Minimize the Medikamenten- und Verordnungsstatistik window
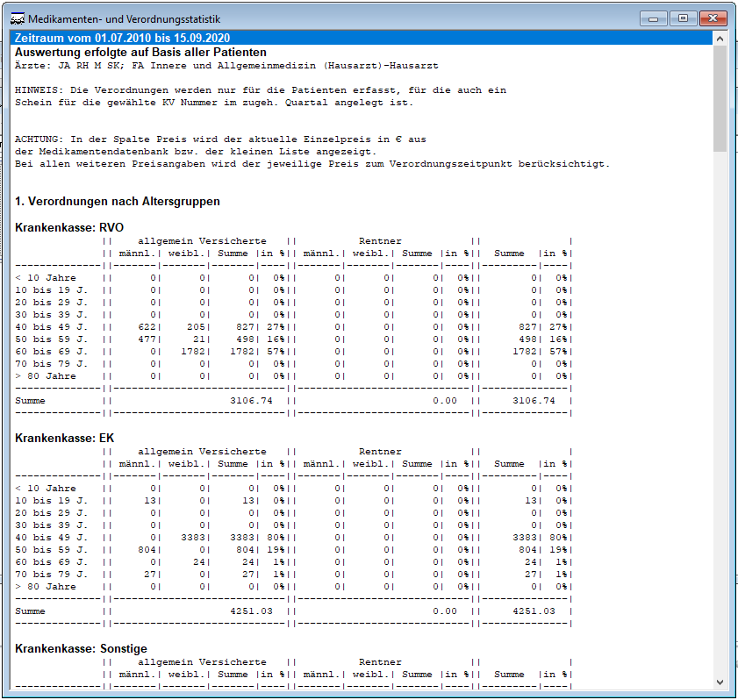This screenshot has width=738, height=700. point(653,18)
